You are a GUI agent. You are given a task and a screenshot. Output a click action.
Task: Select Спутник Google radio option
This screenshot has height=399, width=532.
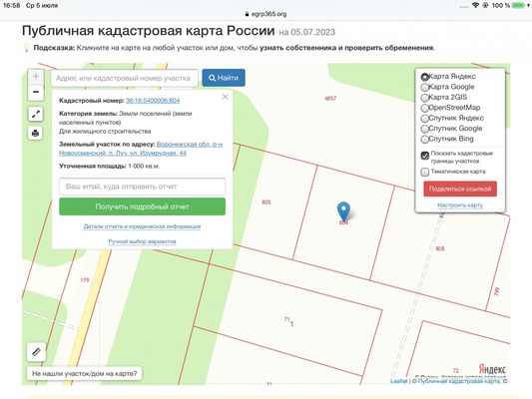(x=424, y=129)
